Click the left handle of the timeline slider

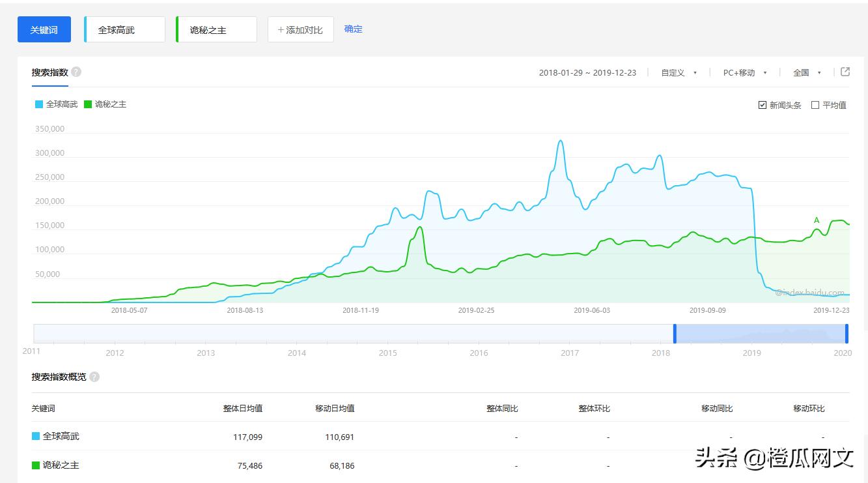(675, 333)
